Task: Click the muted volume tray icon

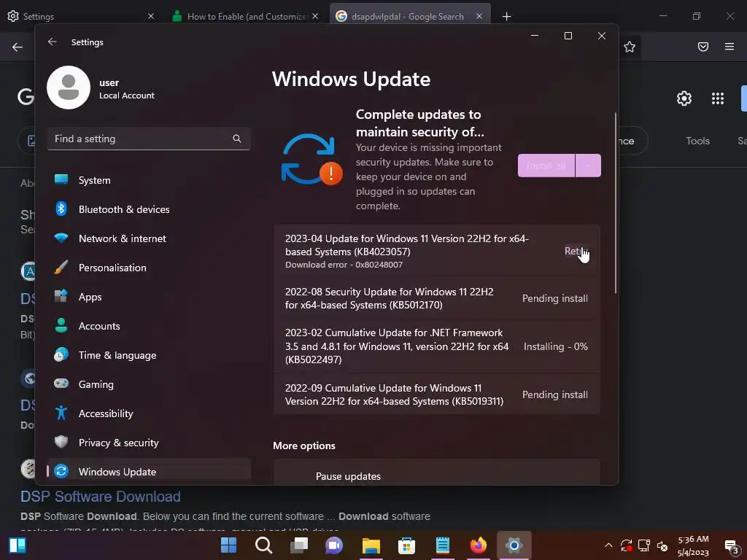Action: [662, 545]
